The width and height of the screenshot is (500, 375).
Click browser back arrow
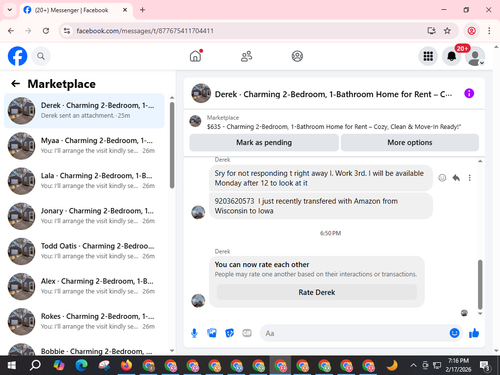11,31
